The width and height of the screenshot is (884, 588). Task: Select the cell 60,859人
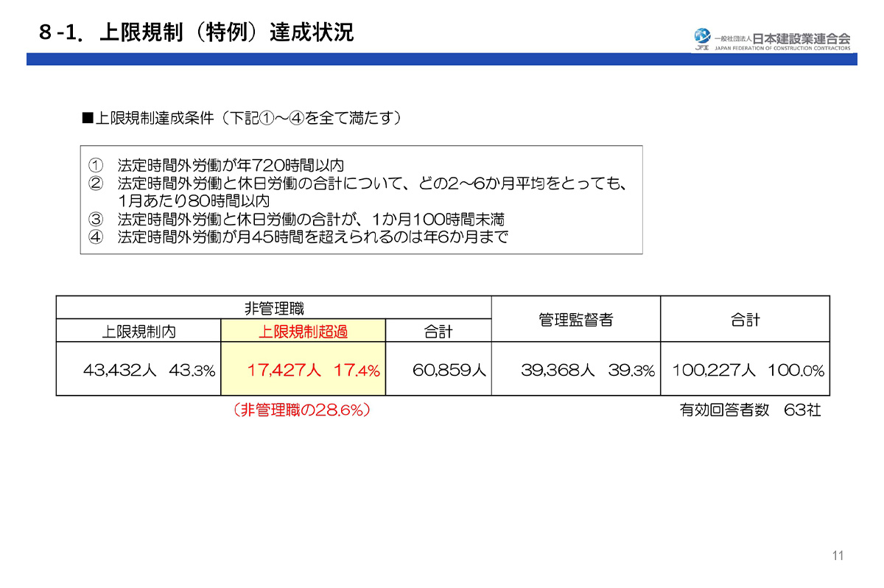coord(438,369)
